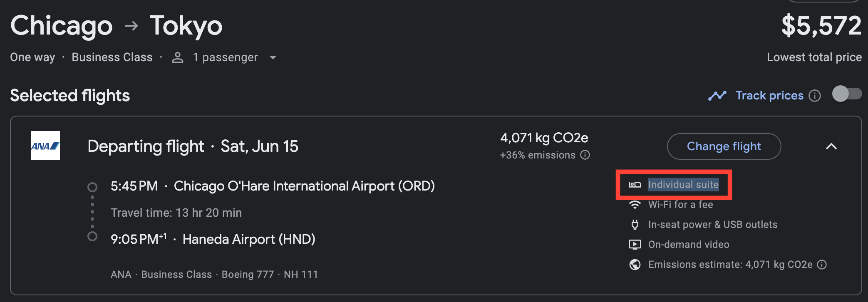The width and height of the screenshot is (868, 302).
Task: Enable the Track prices toggle
Action: (847, 94)
